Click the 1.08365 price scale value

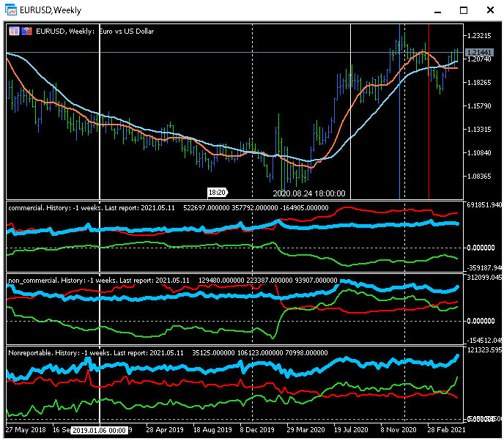[479, 176]
